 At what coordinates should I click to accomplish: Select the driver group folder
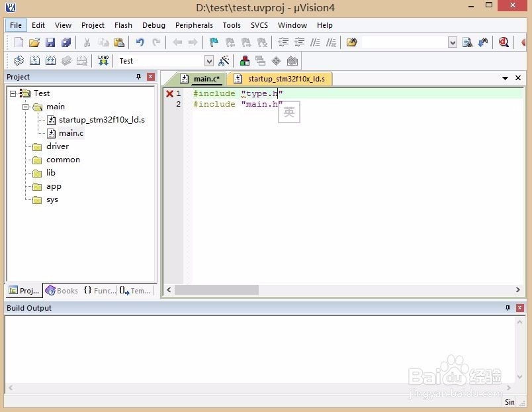tap(58, 146)
